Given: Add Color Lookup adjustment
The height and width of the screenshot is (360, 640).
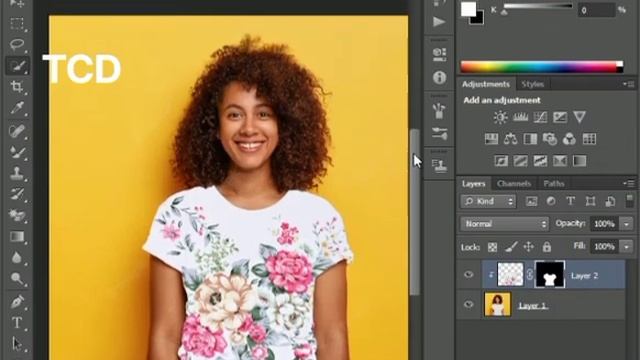Looking at the screenshot, I should 589,139.
